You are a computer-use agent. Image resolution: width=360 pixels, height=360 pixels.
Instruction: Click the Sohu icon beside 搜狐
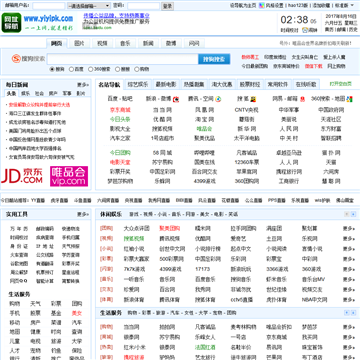[x=253, y=99]
